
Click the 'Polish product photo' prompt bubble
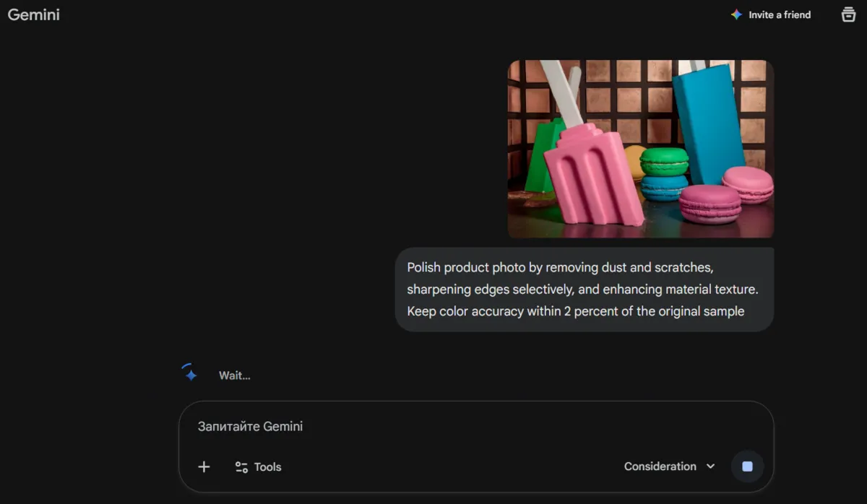coord(584,290)
